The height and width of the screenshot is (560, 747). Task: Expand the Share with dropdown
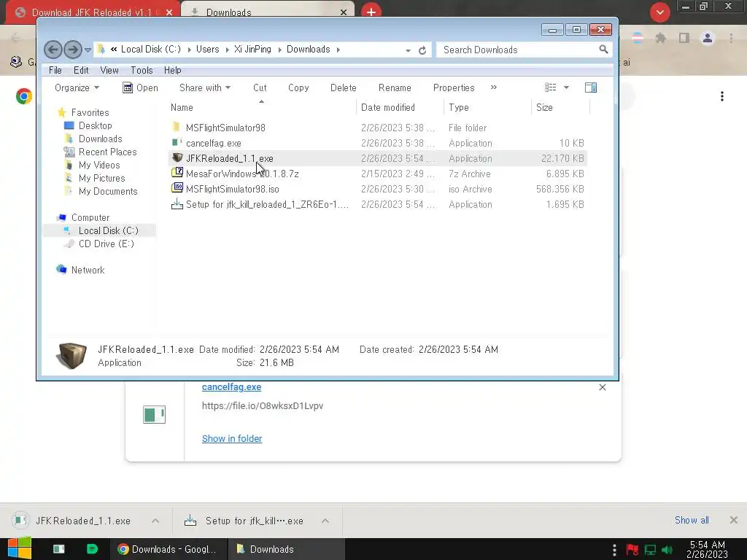[x=205, y=87]
